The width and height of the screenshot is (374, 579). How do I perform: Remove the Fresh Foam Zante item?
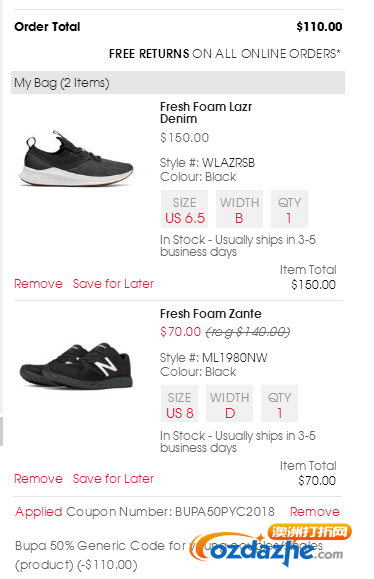38,479
